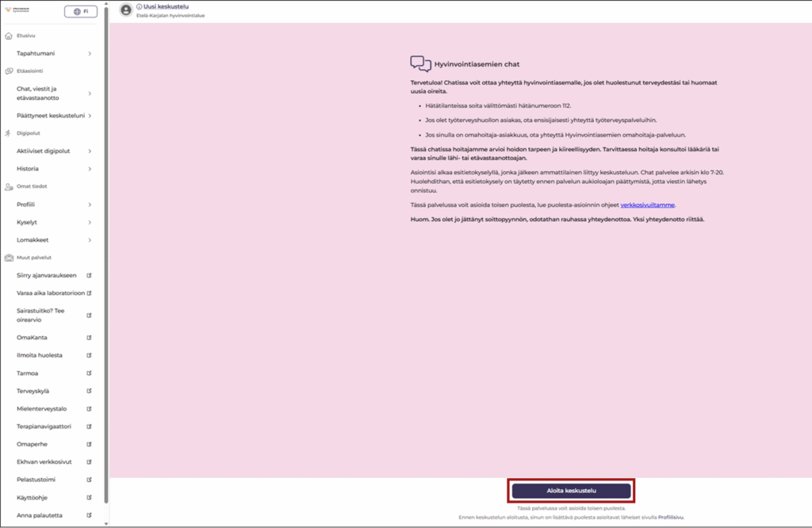Click the info icon beside Uusi keskustelu
The width and height of the screenshot is (812, 528).
click(140, 6)
